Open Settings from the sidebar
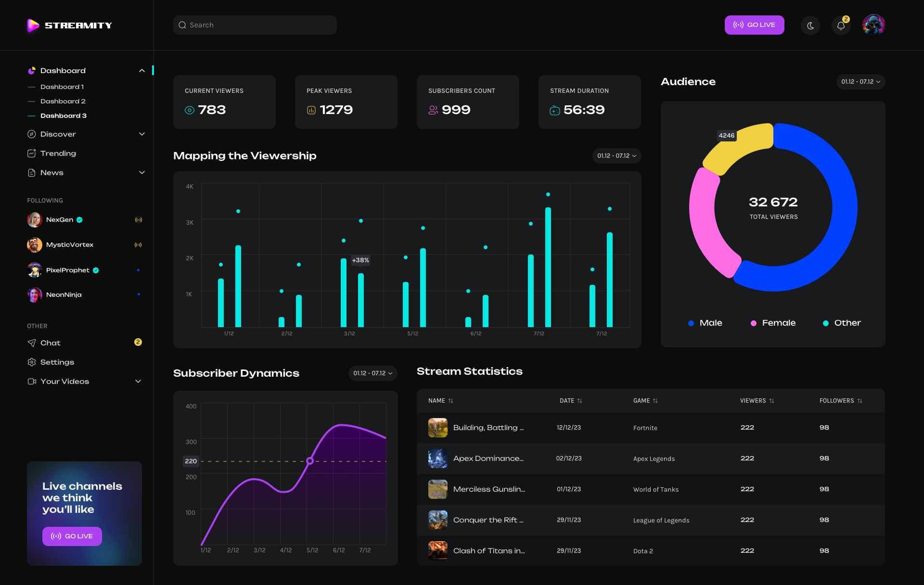The width and height of the screenshot is (924, 585). click(57, 362)
